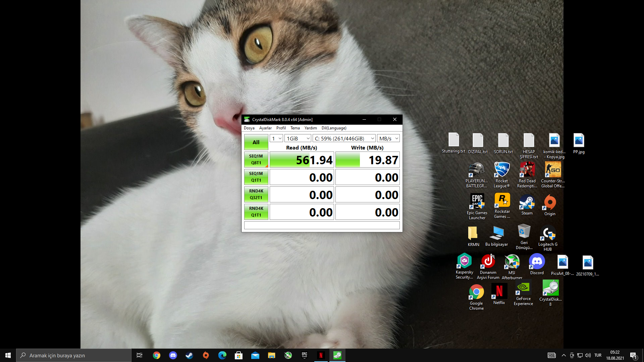Viewport: 644px width, 362px height.
Task: Select PLAYERUNKNOWN'S BATTLEGROUNDS shortcut
Action: [476, 175]
